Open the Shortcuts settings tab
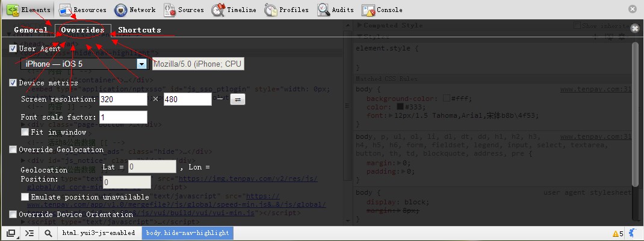 tap(139, 29)
